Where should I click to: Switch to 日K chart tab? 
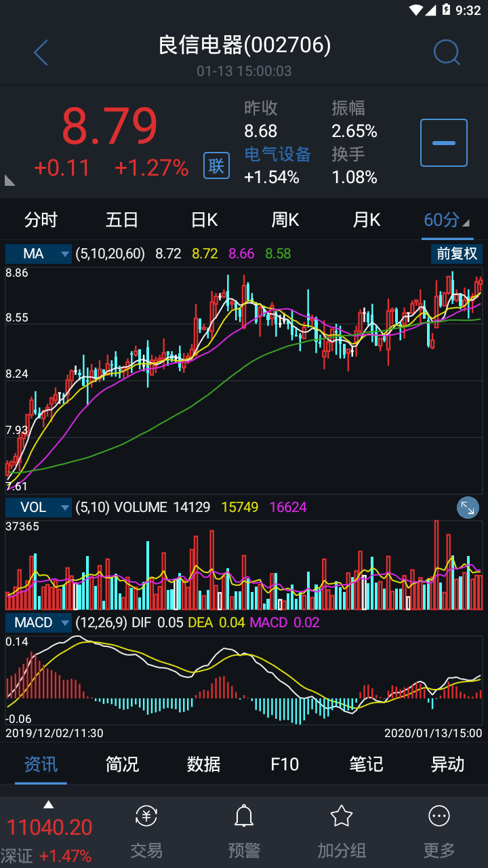[204, 220]
